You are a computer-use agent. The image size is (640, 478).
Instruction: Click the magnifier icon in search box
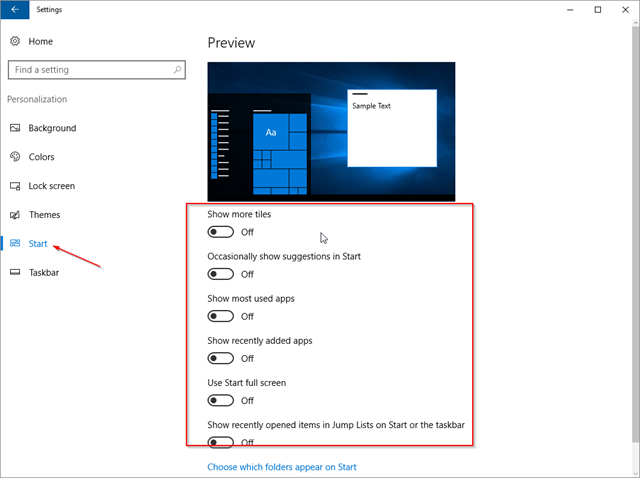177,70
